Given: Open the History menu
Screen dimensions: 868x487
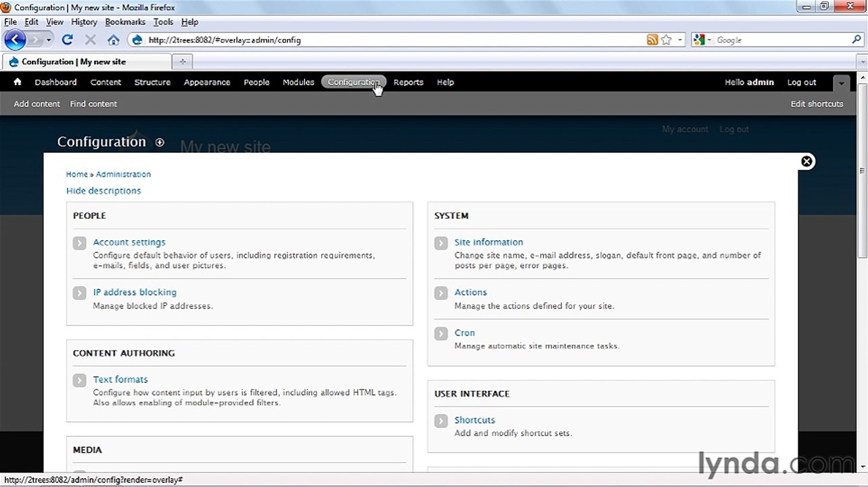Looking at the screenshot, I should (x=84, y=22).
